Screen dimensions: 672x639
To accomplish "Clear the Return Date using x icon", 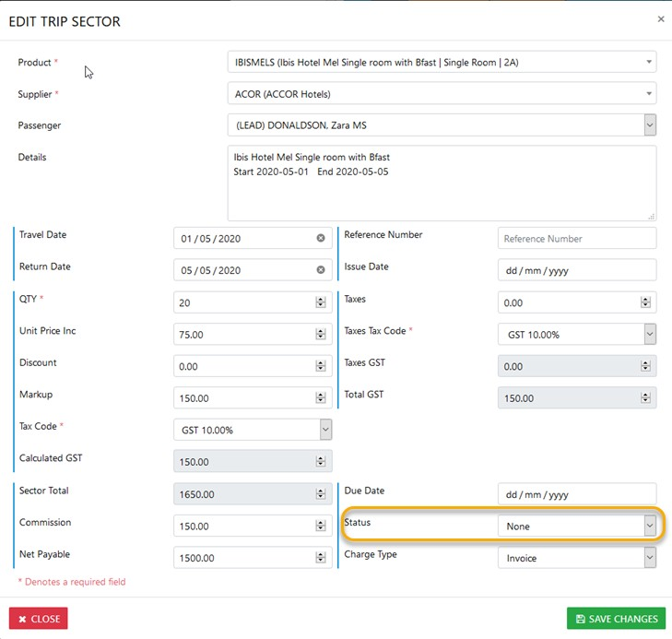I will point(321,270).
